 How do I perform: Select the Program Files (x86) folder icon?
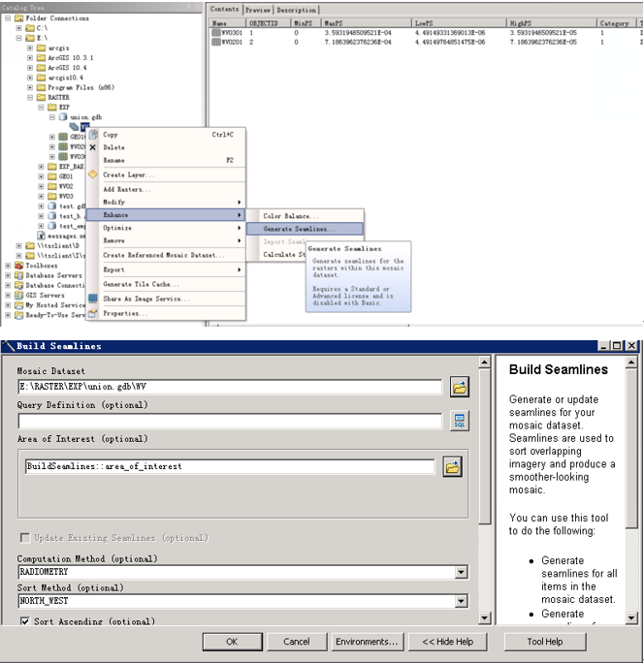[41, 87]
